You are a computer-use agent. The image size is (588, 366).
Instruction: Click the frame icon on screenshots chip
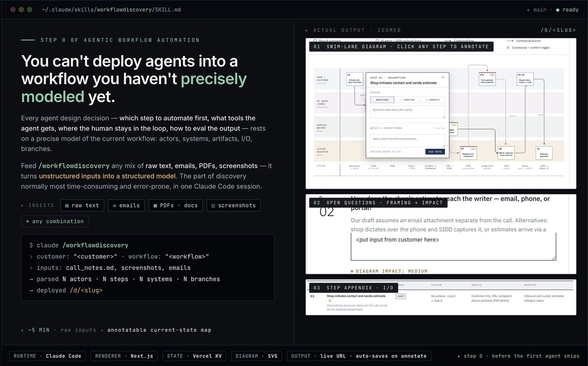tap(213, 206)
